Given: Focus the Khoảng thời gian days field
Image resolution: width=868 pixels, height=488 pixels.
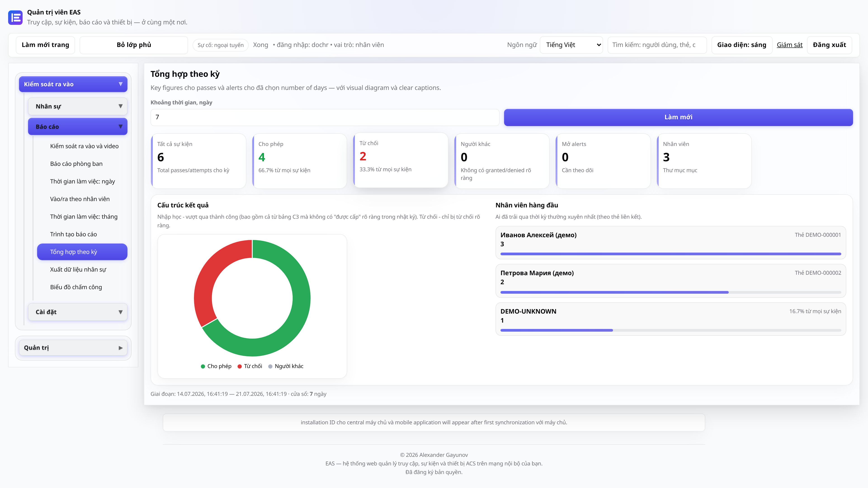Looking at the screenshot, I should [325, 117].
